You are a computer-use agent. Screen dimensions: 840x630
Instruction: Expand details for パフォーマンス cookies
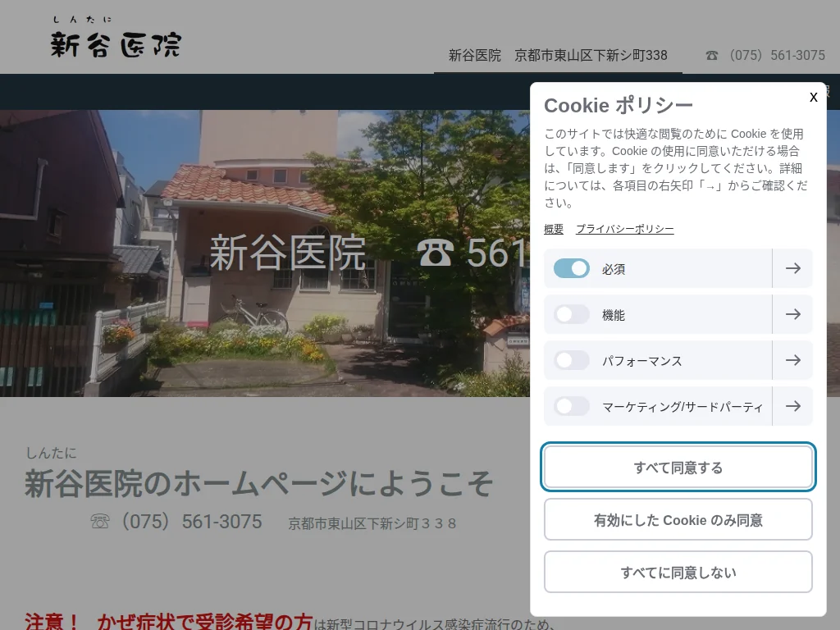(792, 360)
